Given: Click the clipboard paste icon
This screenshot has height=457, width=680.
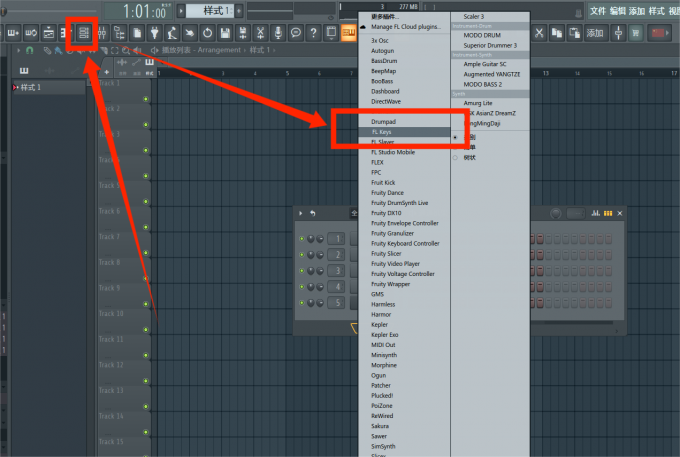Looking at the screenshot, I should pyautogui.click(x=575, y=33).
